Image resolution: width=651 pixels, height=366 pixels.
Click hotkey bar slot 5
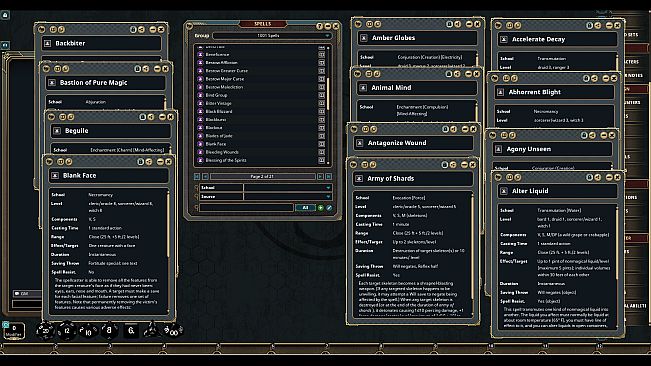click(245, 348)
